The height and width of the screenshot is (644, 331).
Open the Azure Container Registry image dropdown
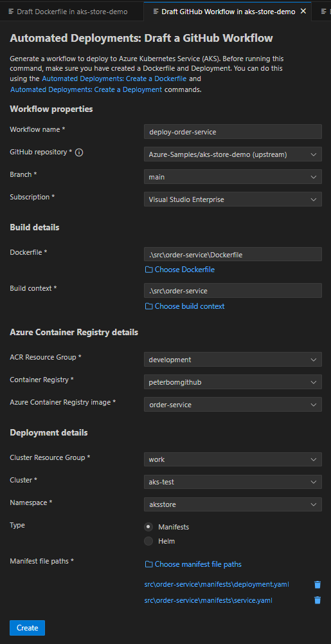[233, 405]
